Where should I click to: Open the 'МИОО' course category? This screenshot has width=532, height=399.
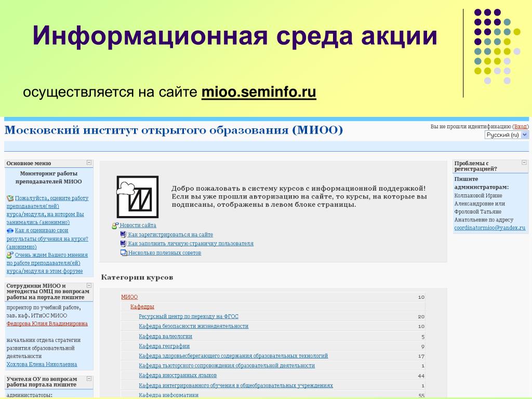point(129,297)
